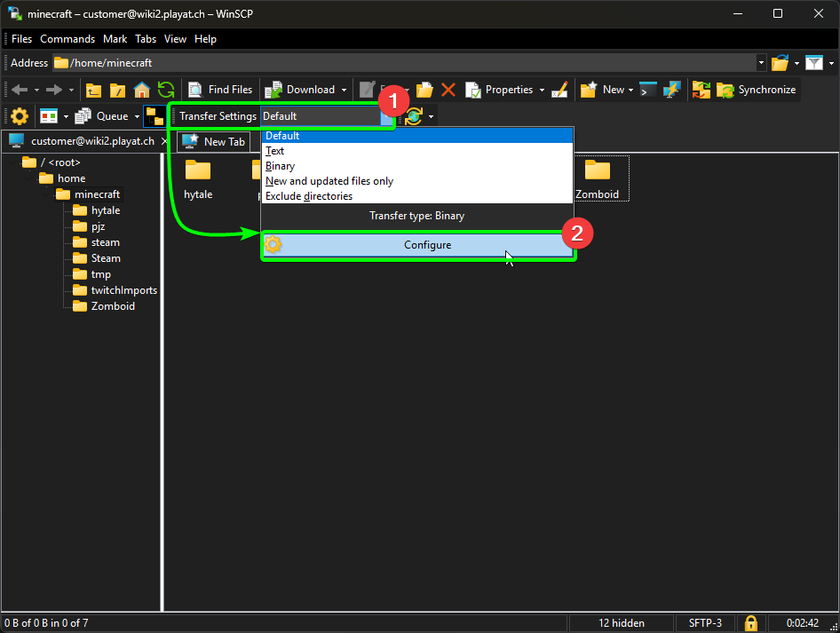Expand the New button dropdown

(x=631, y=89)
